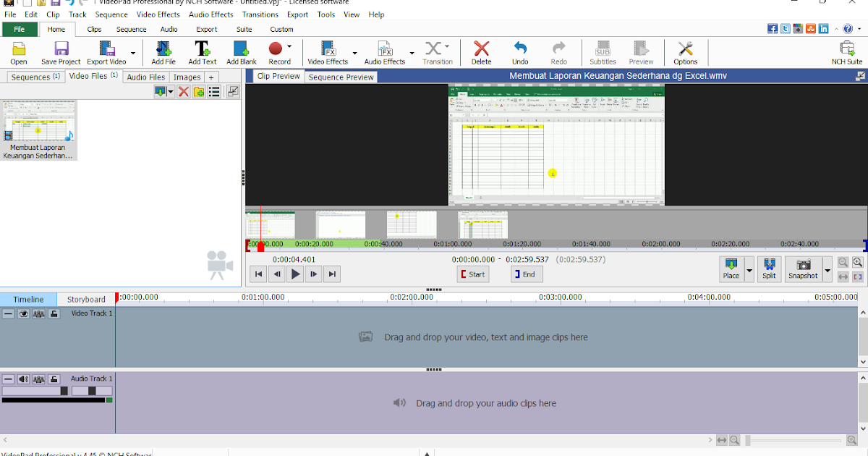Toggle group linking on Audio Track 1
This screenshot has width=868, height=456.
tap(39, 379)
